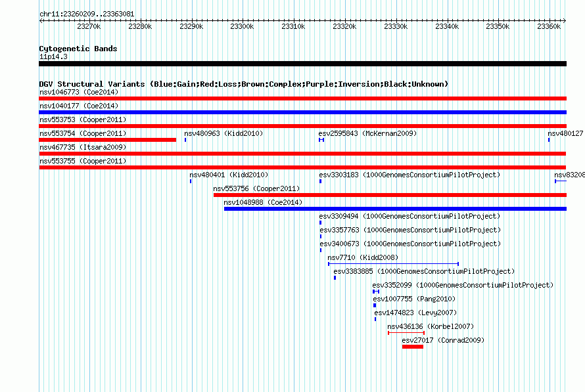Click the nsv1046773 (Coe2014) text label
Viewport: 585px width, 392px height.
[x=79, y=92]
